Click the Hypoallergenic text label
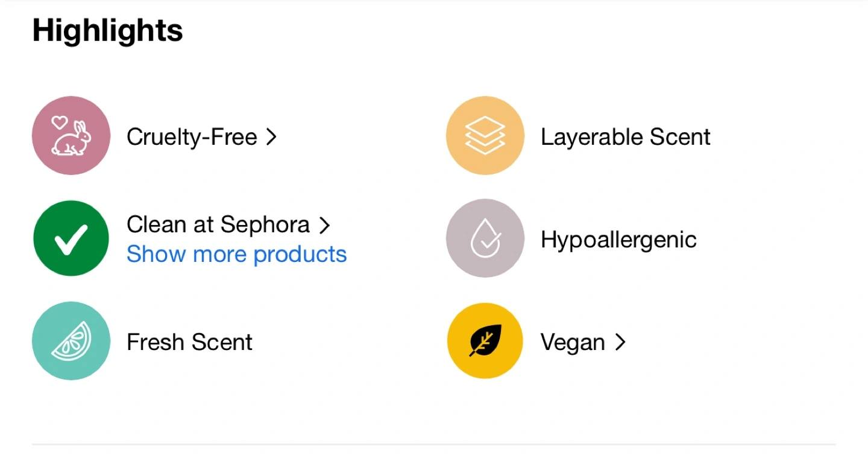868x458 pixels. pos(618,240)
